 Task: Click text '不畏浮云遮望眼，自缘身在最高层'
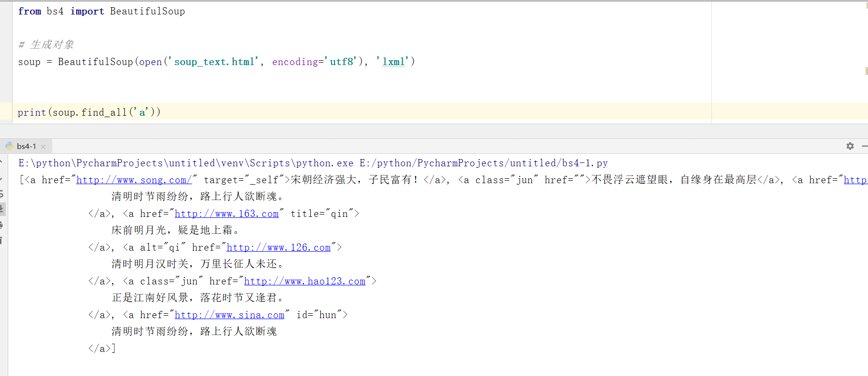click(x=674, y=180)
